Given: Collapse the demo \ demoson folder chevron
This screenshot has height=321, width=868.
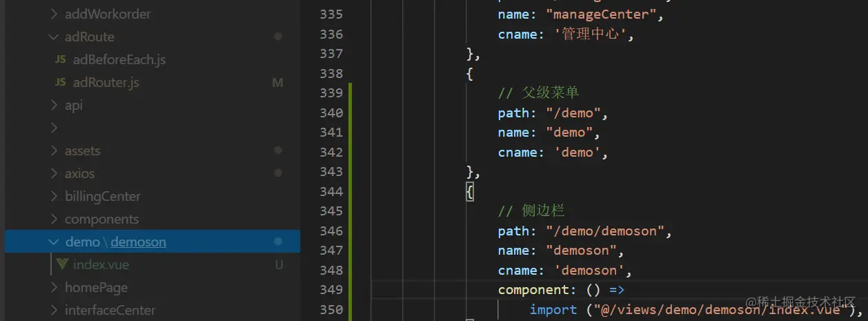Looking at the screenshot, I should tap(55, 242).
